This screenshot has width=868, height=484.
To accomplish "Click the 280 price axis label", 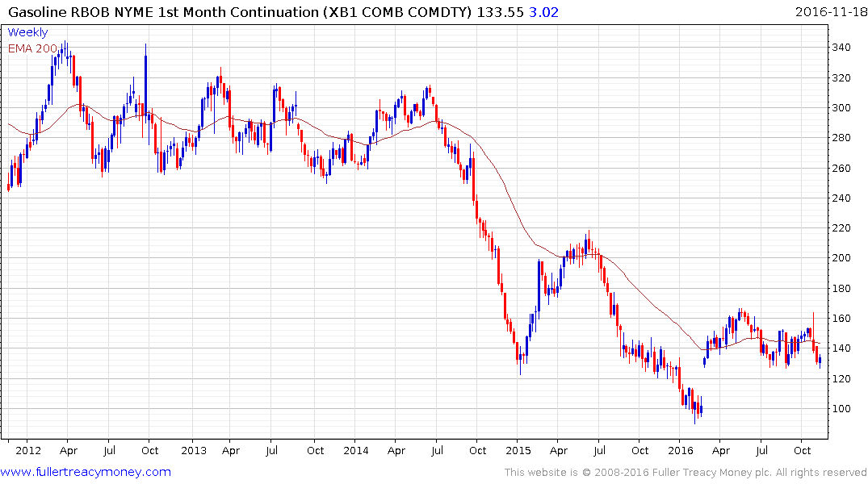I will coord(841,138).
